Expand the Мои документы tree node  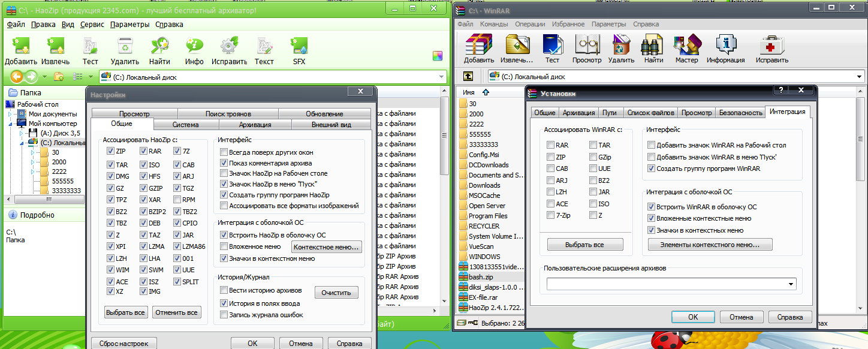click(11, 114)
